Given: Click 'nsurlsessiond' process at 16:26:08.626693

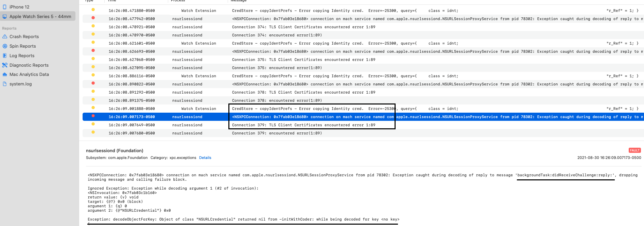Looking at the screenshot, I should coord(187,51).
